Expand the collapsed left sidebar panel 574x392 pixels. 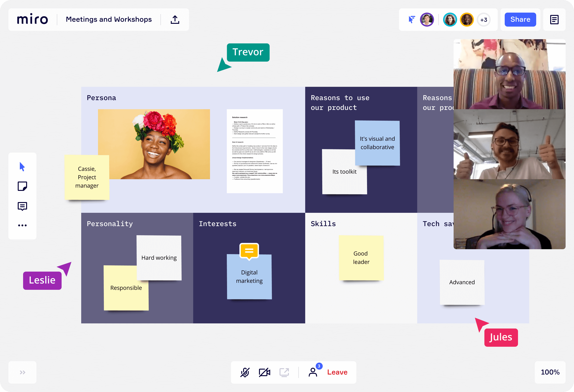click(23, 372)
